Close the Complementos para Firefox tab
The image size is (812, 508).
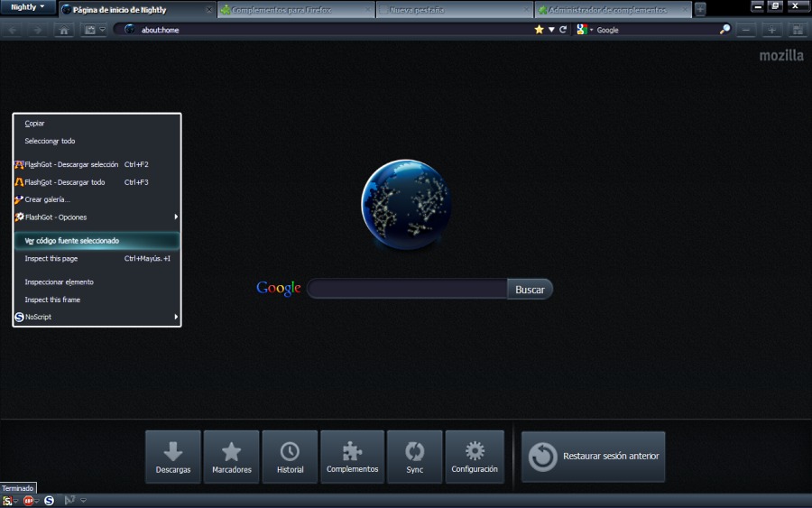[368, 9]
